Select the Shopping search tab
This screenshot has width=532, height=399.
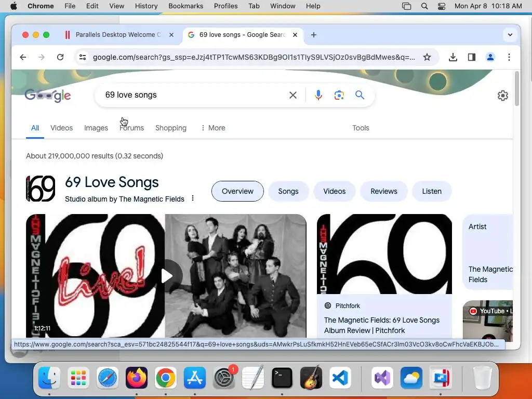click(171, 128)
